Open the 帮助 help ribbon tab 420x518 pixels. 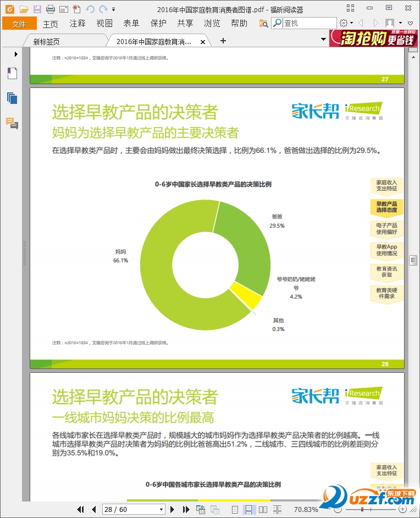pos(239,24)
